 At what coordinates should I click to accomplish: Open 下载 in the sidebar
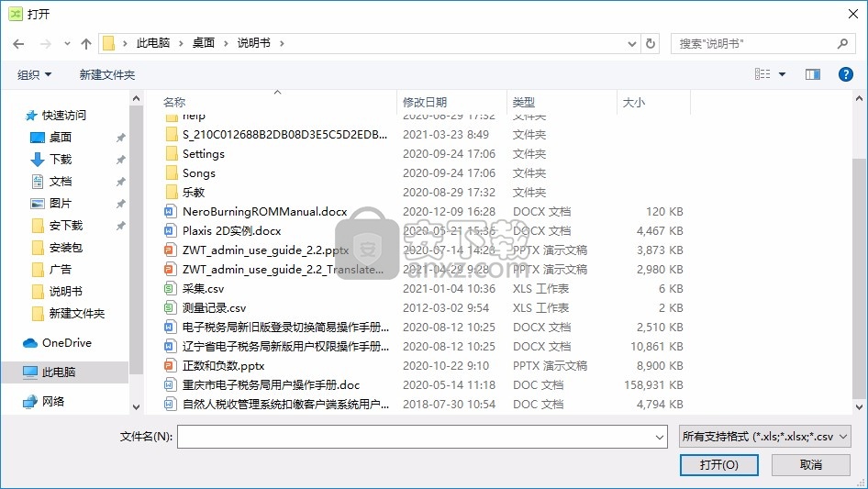point(61,159)
